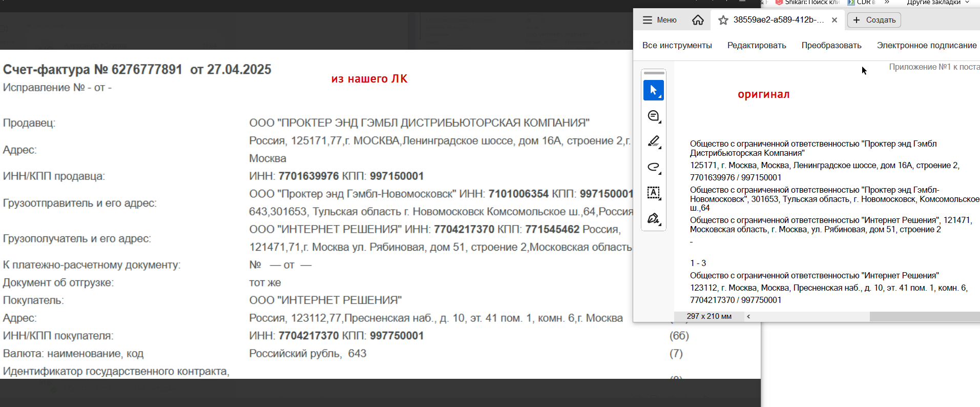Open the CDR bookmark

[x=862, y=2]
